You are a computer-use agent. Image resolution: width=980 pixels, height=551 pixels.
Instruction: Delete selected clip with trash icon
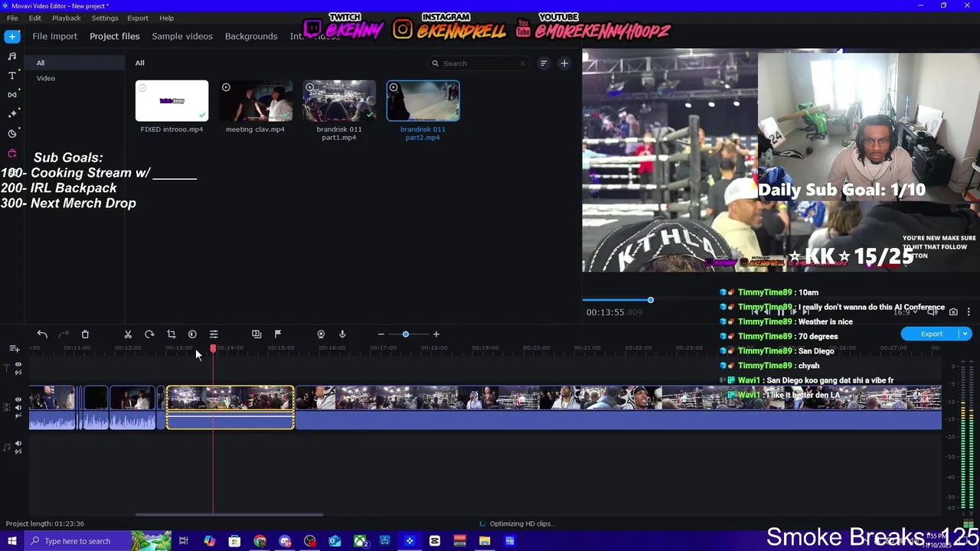pyautogui.click(x=85, y=334)
